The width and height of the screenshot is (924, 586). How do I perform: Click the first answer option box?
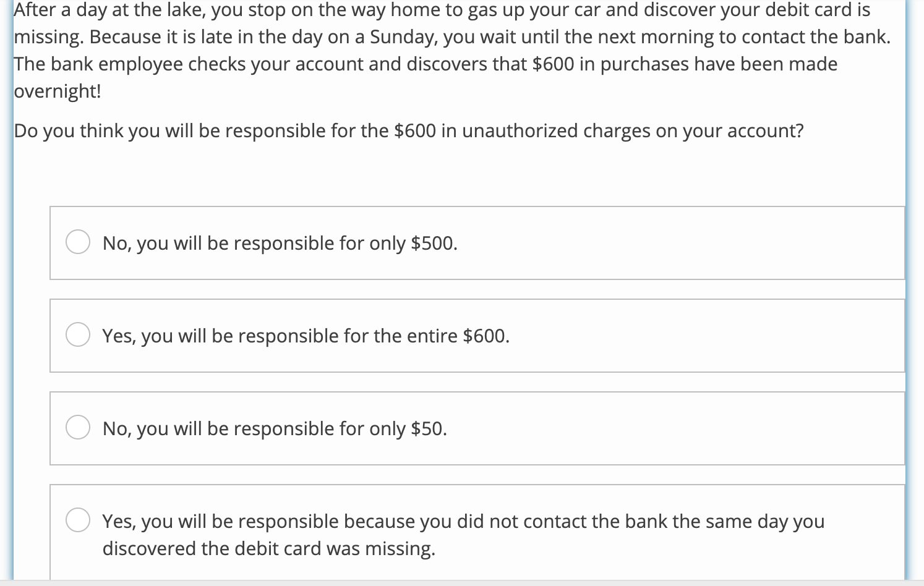pos(476,242)
